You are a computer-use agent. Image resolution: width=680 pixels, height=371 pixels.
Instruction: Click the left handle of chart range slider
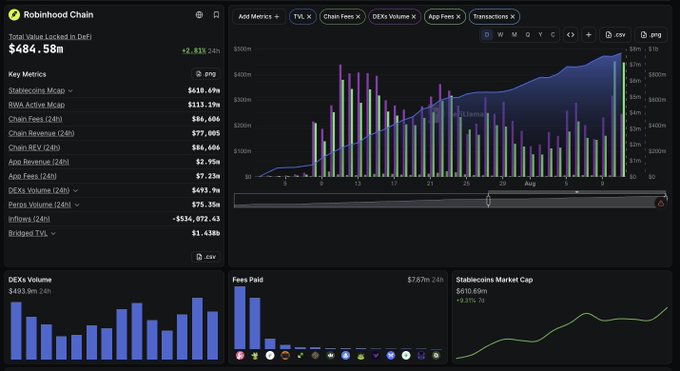tap(488, 200)
